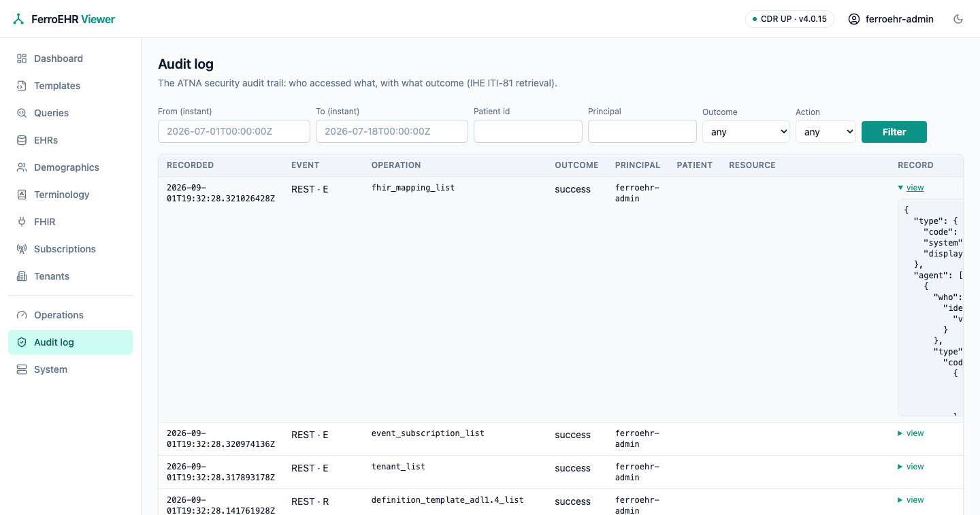
Task: Click the CDR UP v4.0.15 status badge
Action: [789, 19]
